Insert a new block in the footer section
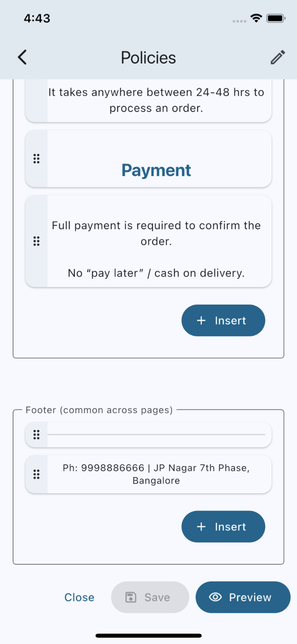Viewport: 297px width, 644px height. [x=223, y=526]
